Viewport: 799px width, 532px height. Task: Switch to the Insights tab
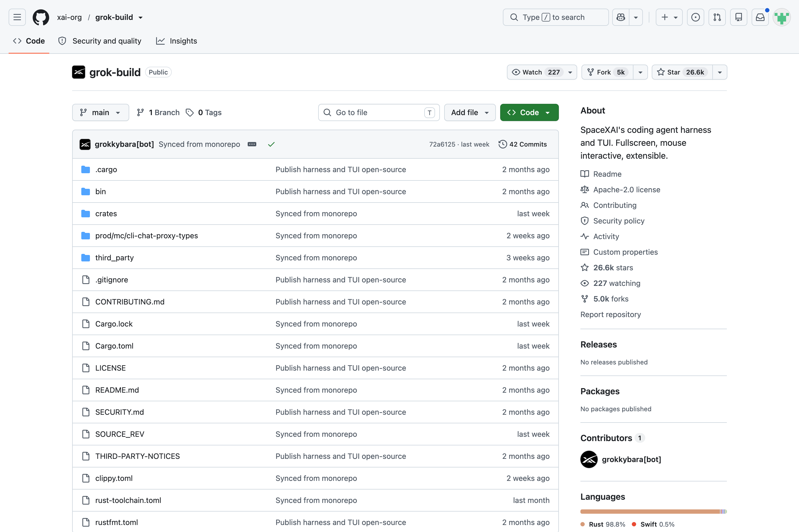click(x=177, y=41)
